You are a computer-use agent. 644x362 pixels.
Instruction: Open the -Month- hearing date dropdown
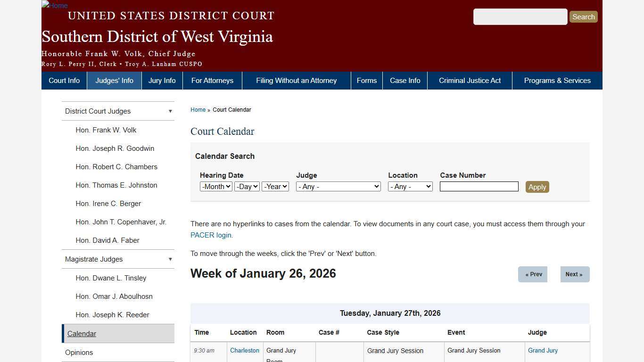(215, 186)
